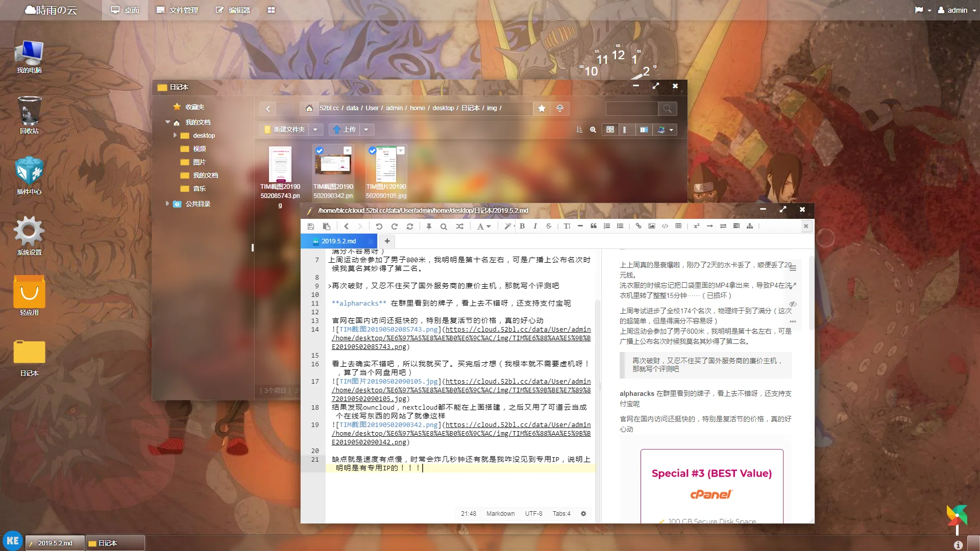Viewport: 980px width, 551px height.
Task: Close the editor toolbar panel with X
Action: [806, 226]
